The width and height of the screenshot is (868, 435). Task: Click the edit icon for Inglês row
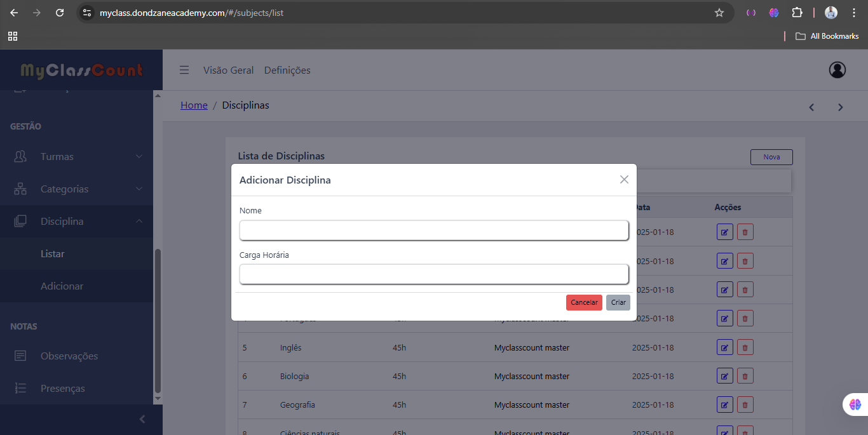pyautogui.click(x=724, y=347)
